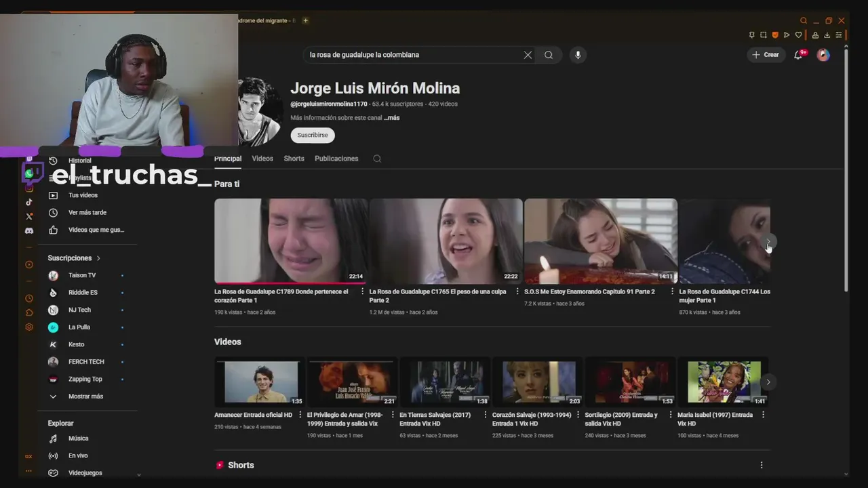Screen dimensions: 868x488
Task: Open extensions cube icon in Opera sidebar
Action: click(29, 312)
